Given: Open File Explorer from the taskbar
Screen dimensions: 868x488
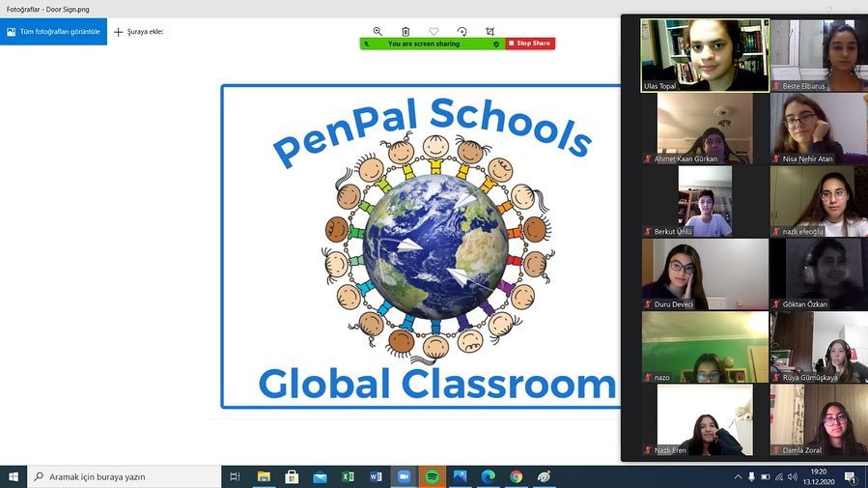Looking at the screenshot, I should pos(264,476).
